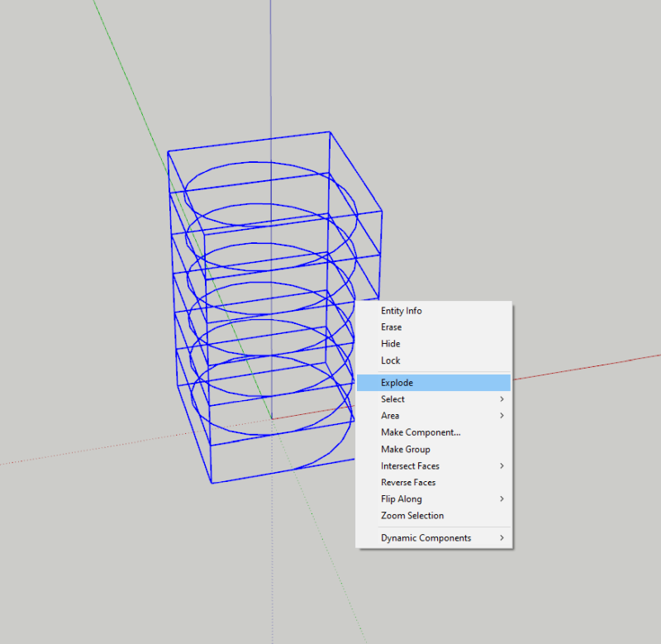Click the blue vertical axis above the model
Viewport: 661px width, 644px height.
click(271, 66)
